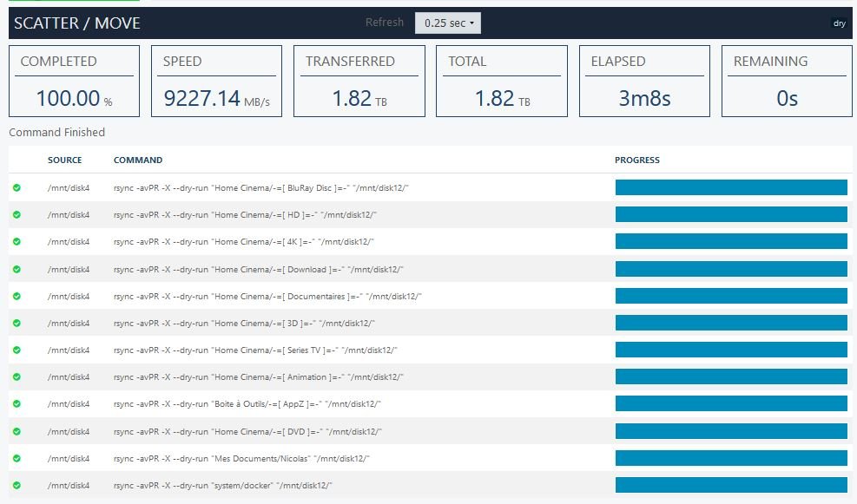This screenshot has height=504, width=857.
Task: Select the rsync command for -=[ Animation ]=-
Action: [259, 376]
